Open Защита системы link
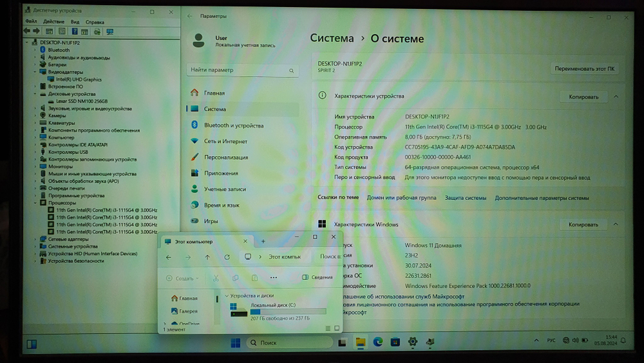 point(466,198)
